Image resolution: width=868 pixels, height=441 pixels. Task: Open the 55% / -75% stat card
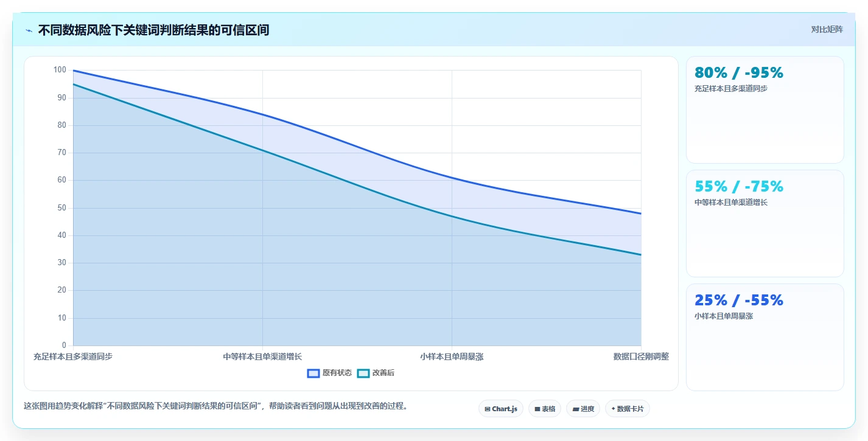click(765, 224)
